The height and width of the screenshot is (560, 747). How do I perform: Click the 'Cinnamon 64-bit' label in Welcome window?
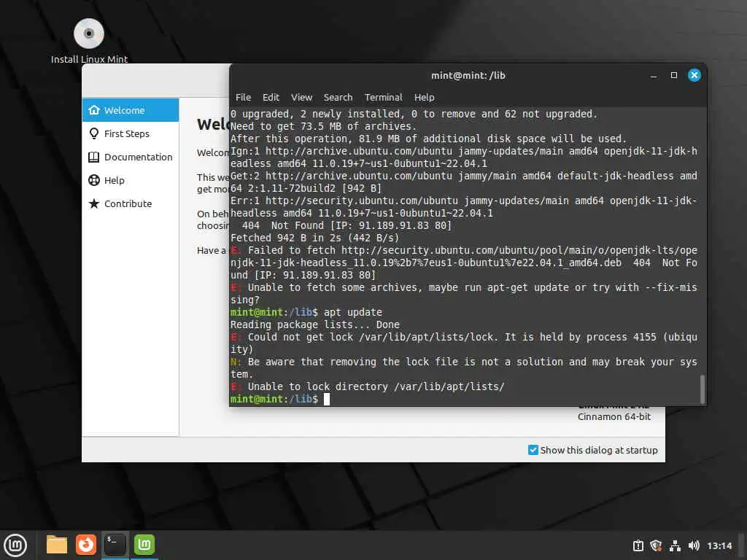point(614,416)
